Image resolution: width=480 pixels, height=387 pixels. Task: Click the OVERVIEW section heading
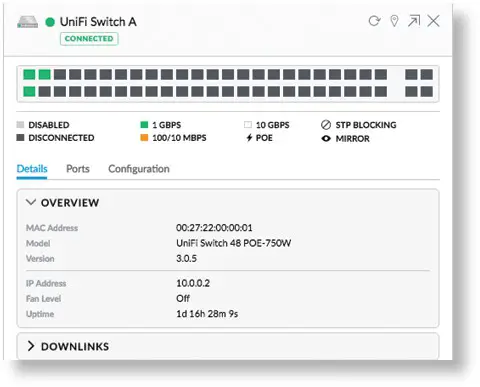click(x=70, y=203)
